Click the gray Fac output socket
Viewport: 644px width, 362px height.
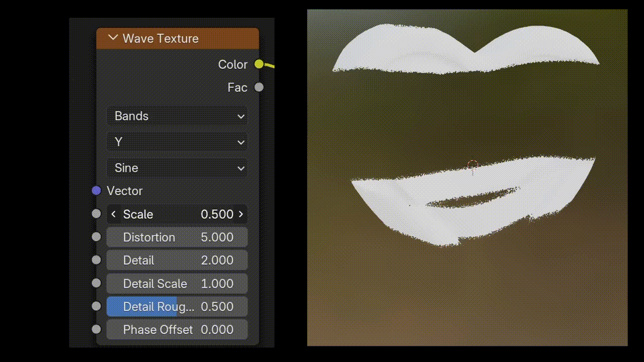[x=259, y=87]
